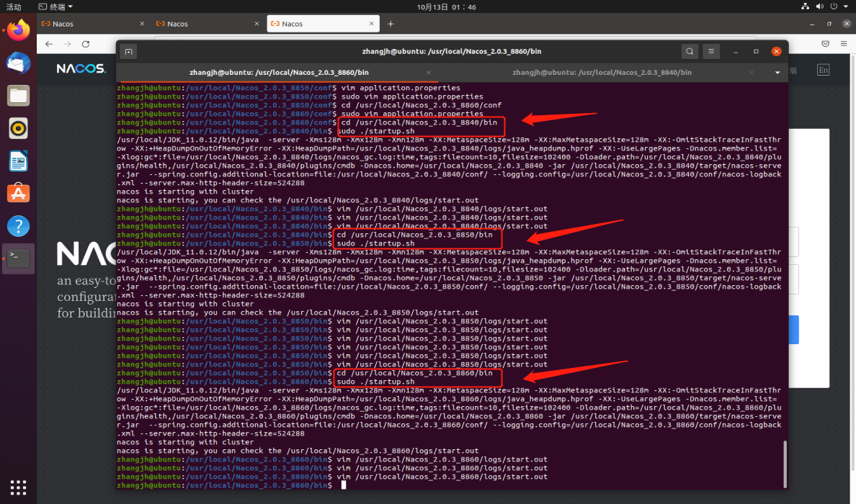The height and width of the screenshot is (504, 856).
Task: Click the terminal new tab icon
Action: click(x=128, y=51)
